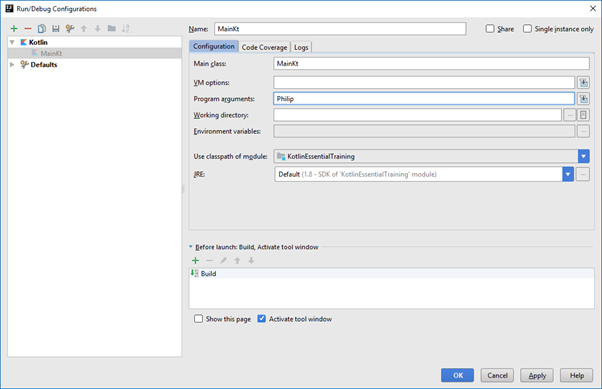Screen dimensions: 602x389
Task: Click the OK button
Action: [x=457, y=375]
